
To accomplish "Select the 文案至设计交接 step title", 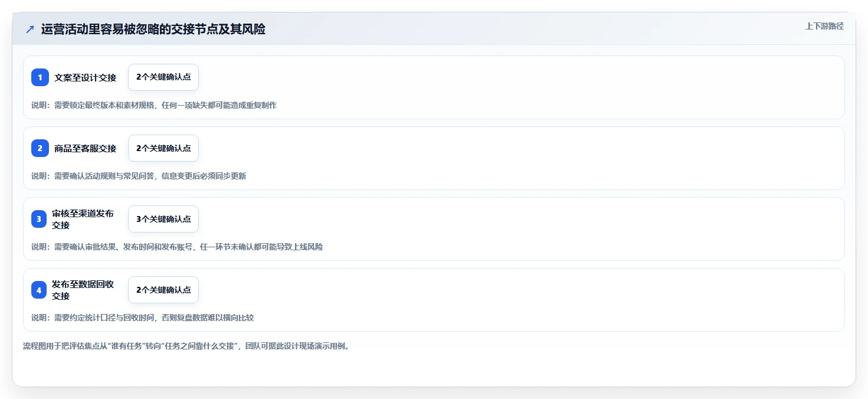I will [86, 77].
